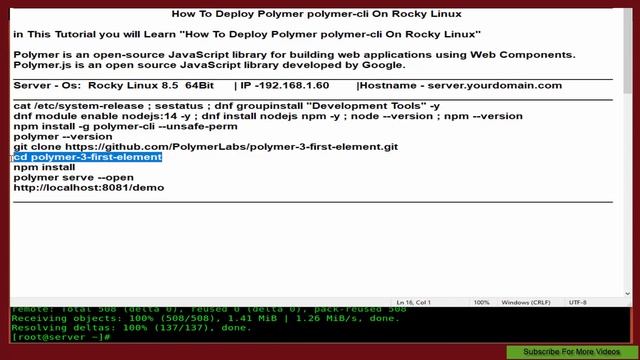Click the 'Polymer is an open-source JavaScript library' line
Viewport: 640px width, 360px height.
[x=294, y=55]
